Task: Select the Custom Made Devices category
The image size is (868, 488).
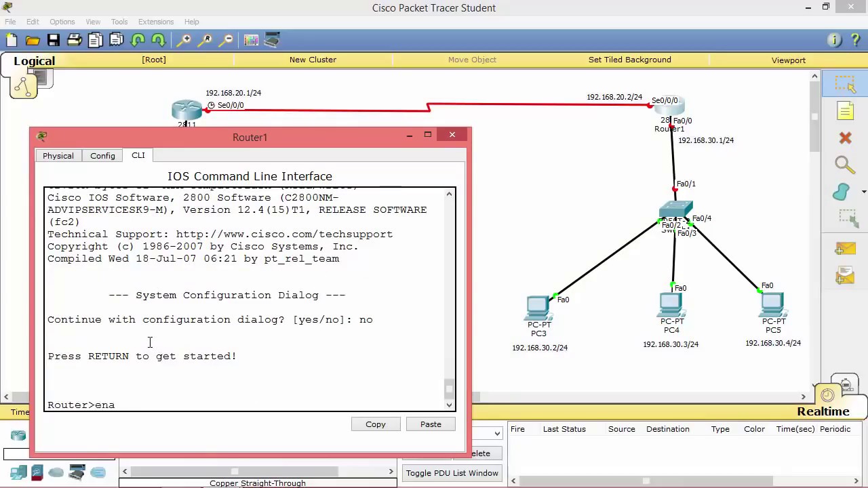Action: (x=77, y=472)
